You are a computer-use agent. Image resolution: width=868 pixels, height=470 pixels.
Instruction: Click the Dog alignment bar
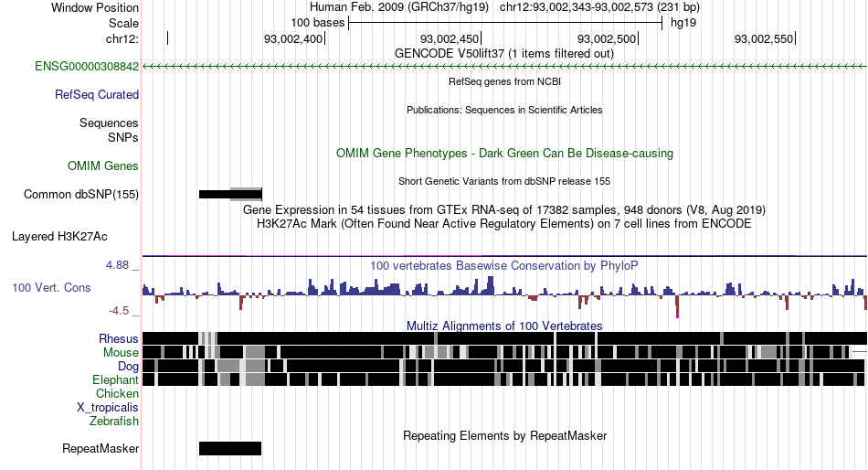(503, 366)
